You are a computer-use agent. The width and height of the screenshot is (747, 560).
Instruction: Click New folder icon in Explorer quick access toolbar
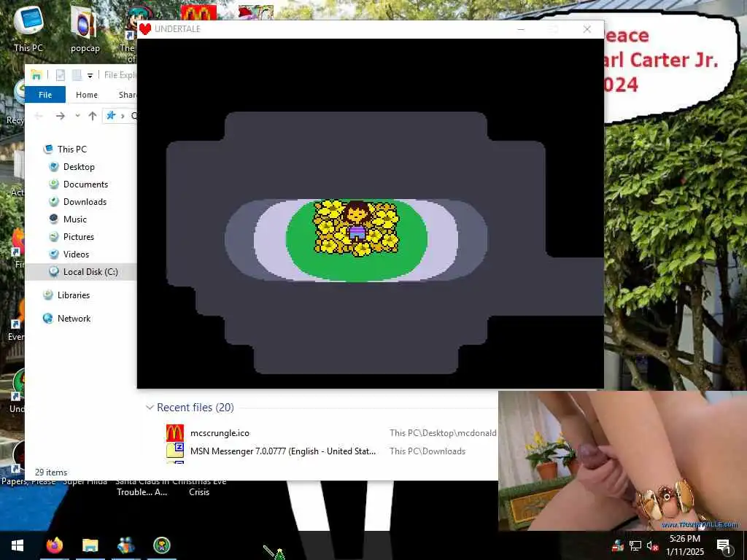pyautogui.click(x=76, y=75)
